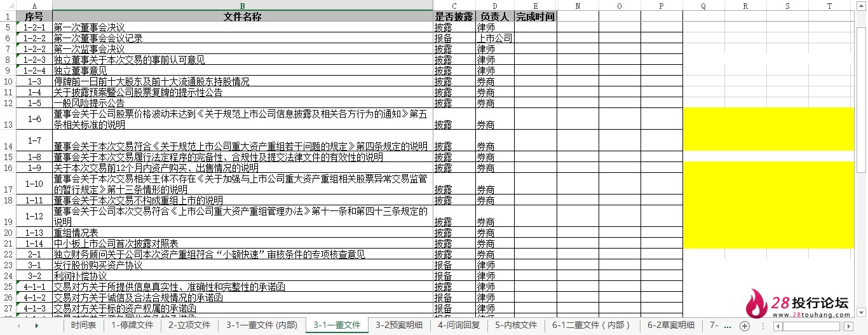Viewport: 868px width, 335px height.
Task: Select cell 一般风险提示公告
Action: point(243,103)
